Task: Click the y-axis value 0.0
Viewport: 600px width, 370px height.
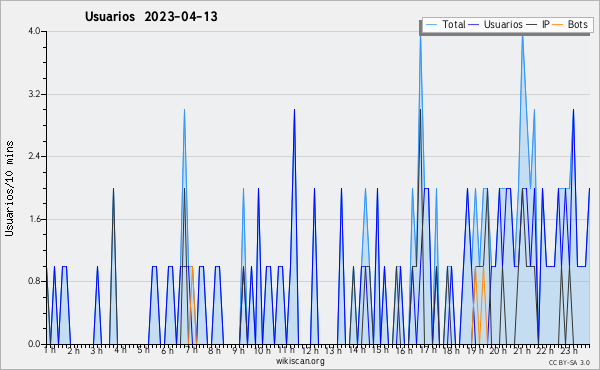Action: tap(34, 344)
